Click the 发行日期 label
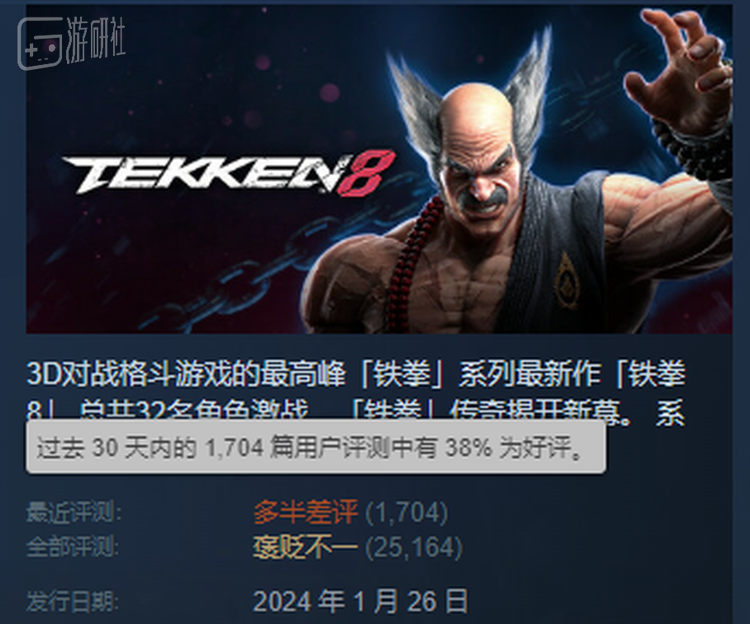 pos(72,601)
